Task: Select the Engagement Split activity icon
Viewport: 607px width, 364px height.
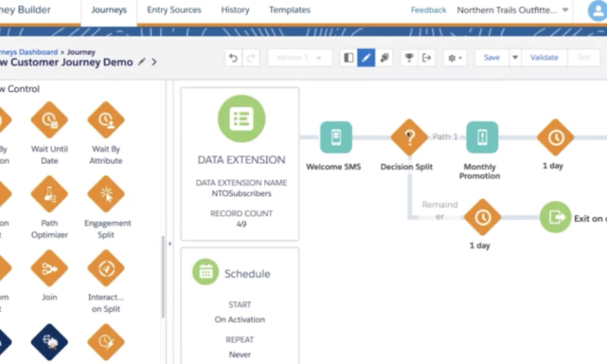Action: [x=105, y=194]
